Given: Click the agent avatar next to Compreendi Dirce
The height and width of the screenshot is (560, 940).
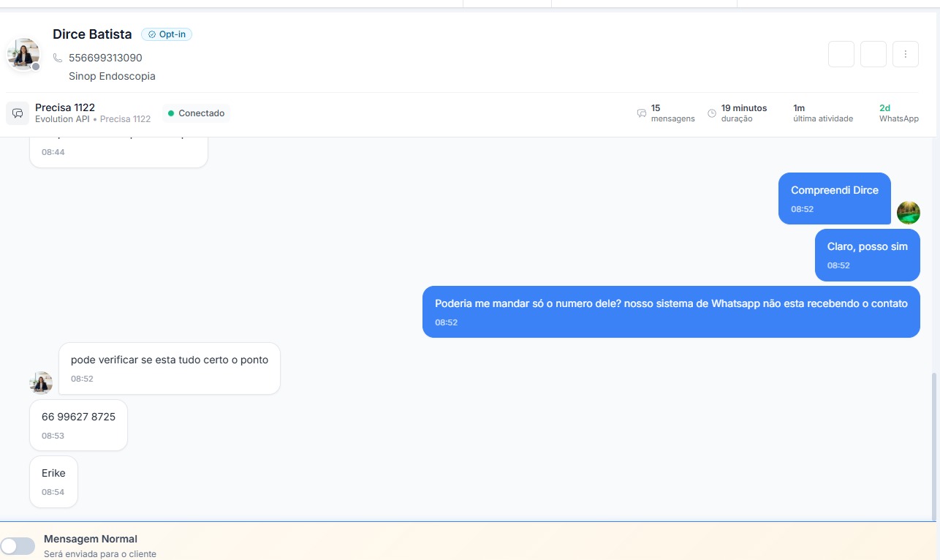Looking at the screenshot, I should pyautogui.click(x=908, y=213).
